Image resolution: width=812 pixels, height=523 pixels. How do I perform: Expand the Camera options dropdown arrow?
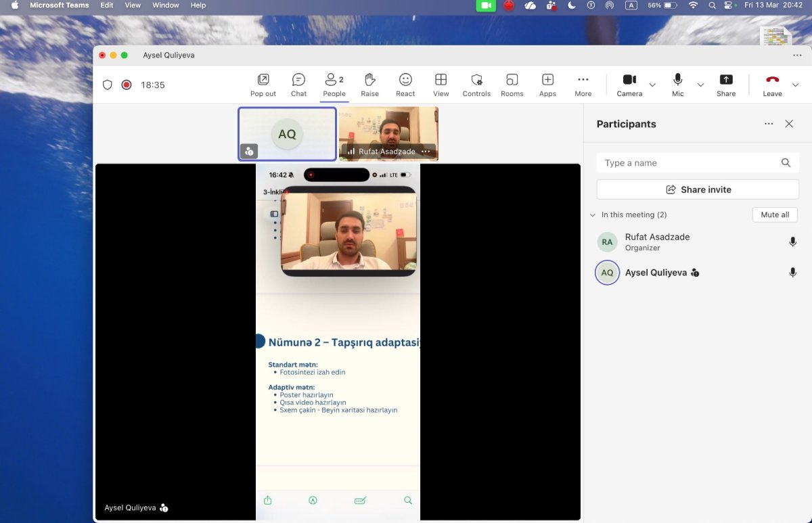click(x=652, y=85)
